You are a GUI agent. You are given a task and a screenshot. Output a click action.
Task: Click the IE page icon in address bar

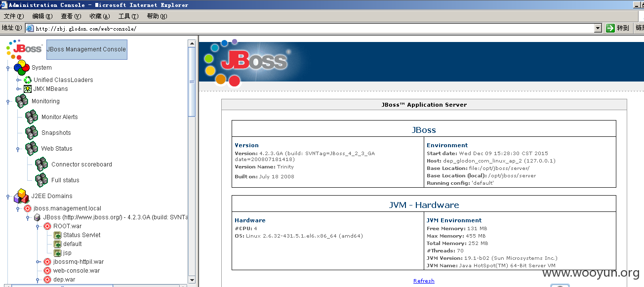pos(30,28)
